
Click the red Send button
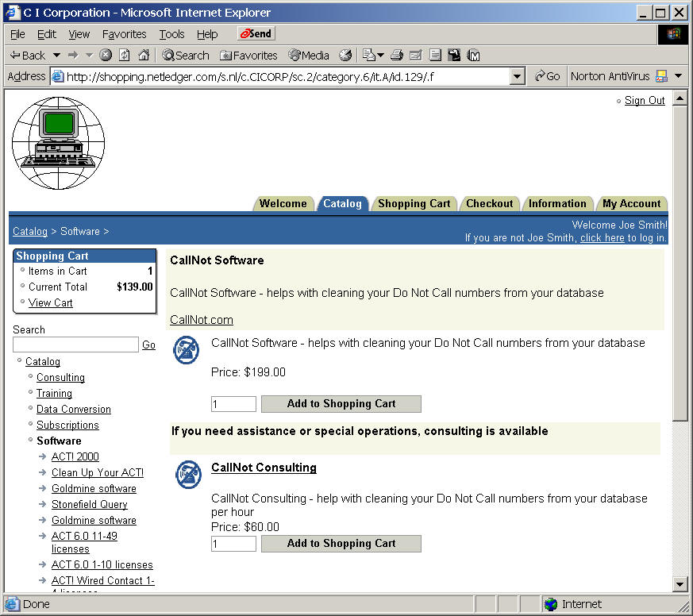(x=256, y=33)
